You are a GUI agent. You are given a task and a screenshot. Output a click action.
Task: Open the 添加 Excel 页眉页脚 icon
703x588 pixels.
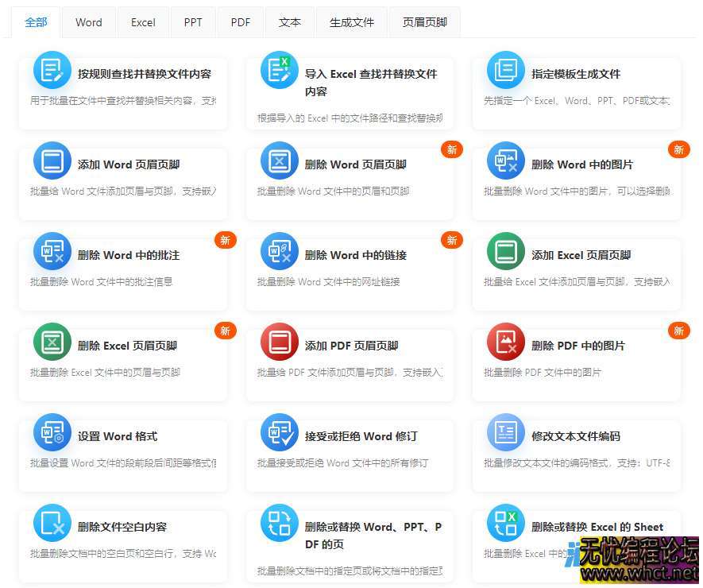505,253
